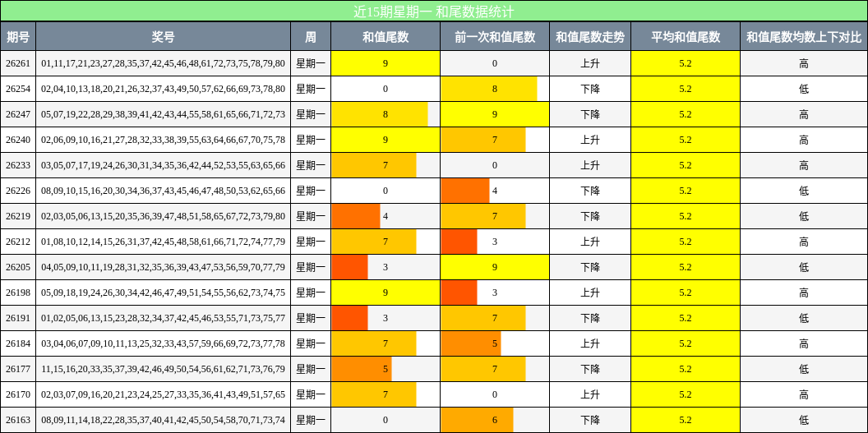
Task: Click the 前一次和值尾数 value 0 in row 26233
Action: point(495,165)
